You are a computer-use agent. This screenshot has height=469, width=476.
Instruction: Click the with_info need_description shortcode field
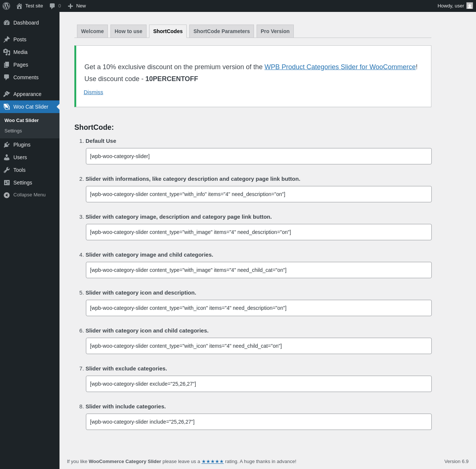pos(259,194)
